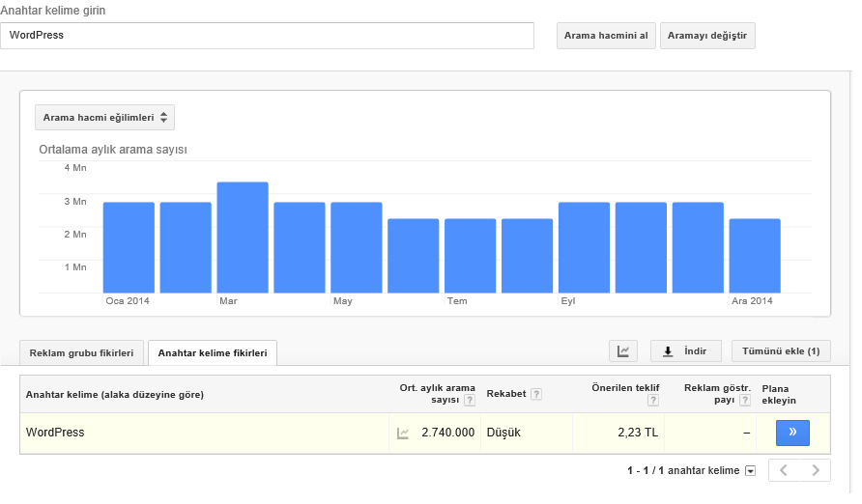
Task: Click the Eyl bar in chart
Action: click(x=584, y=247)
